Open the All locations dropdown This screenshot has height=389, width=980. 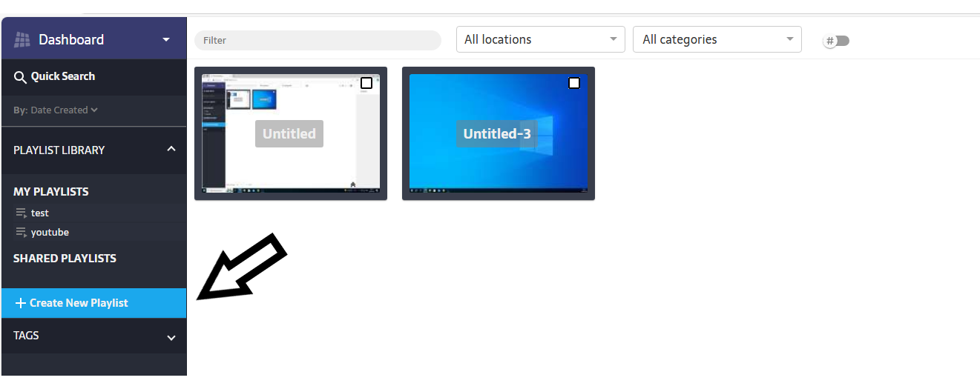click(x=539, y=40)
